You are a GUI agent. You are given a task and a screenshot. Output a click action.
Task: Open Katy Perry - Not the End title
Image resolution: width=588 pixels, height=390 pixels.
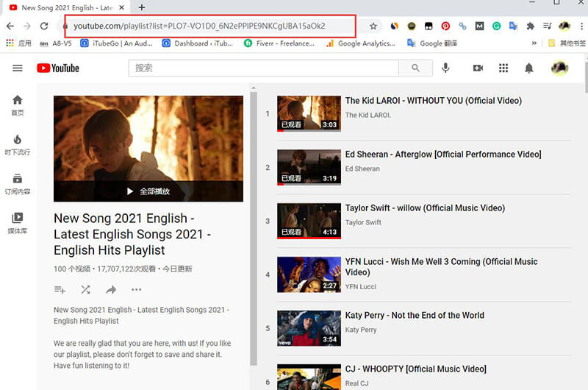[415, 315]
